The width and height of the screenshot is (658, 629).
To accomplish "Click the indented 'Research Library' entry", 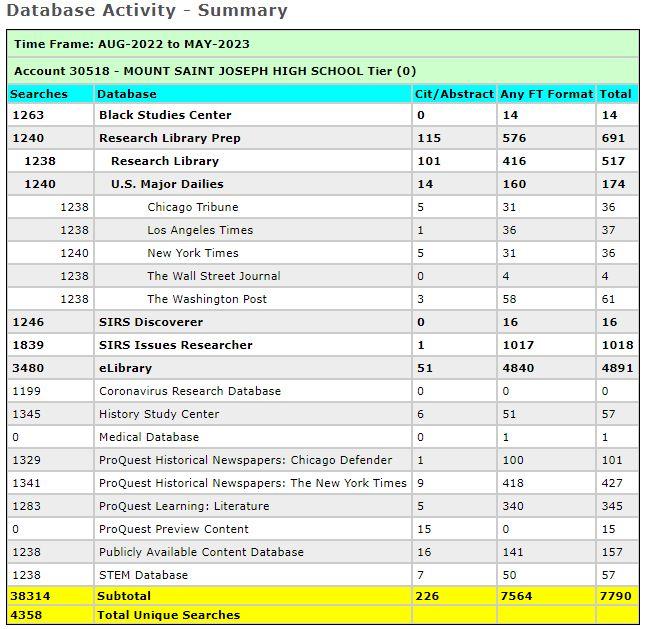I will 164,161.
